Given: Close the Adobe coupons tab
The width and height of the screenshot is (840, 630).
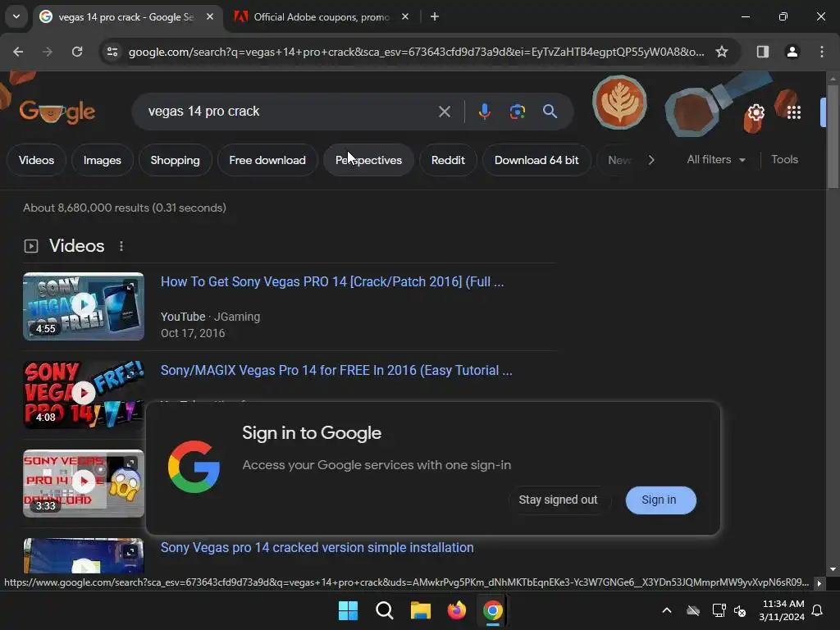Looking at the screenshot, I should 405,16.
